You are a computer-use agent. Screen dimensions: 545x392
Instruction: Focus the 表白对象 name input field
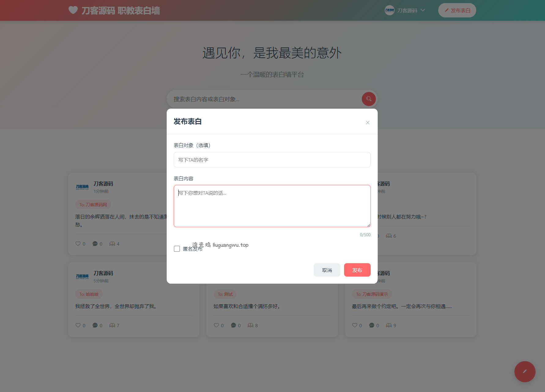[272, 160]
